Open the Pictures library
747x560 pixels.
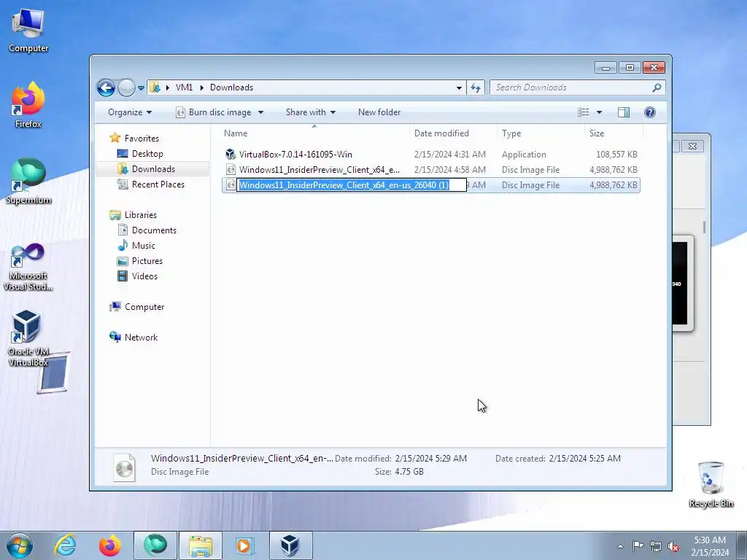[147, 261]
